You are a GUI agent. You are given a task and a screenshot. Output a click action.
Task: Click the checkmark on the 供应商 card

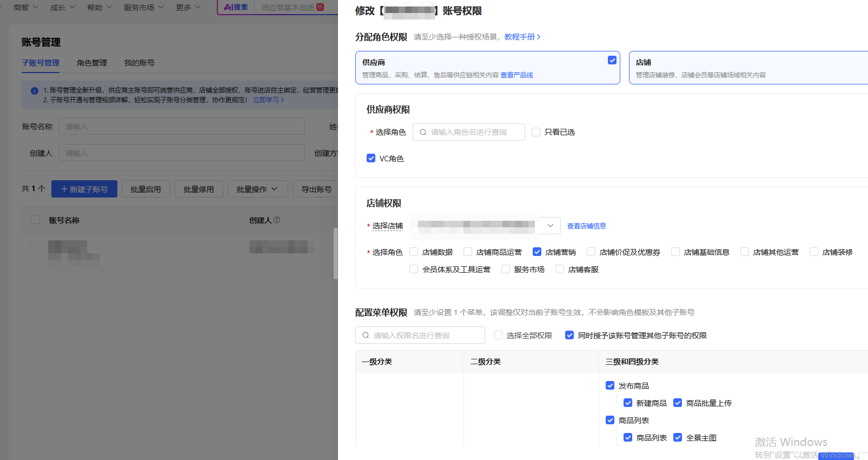(x=612, y=60)
